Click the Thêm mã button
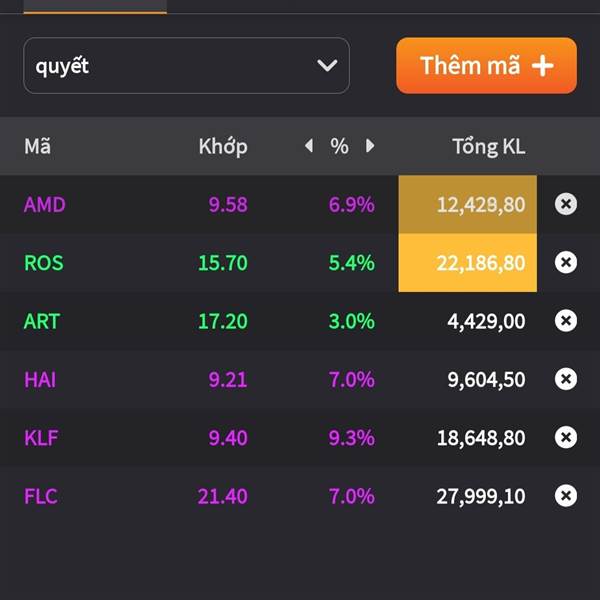The image size is (600, 600). tap(486, 65)
